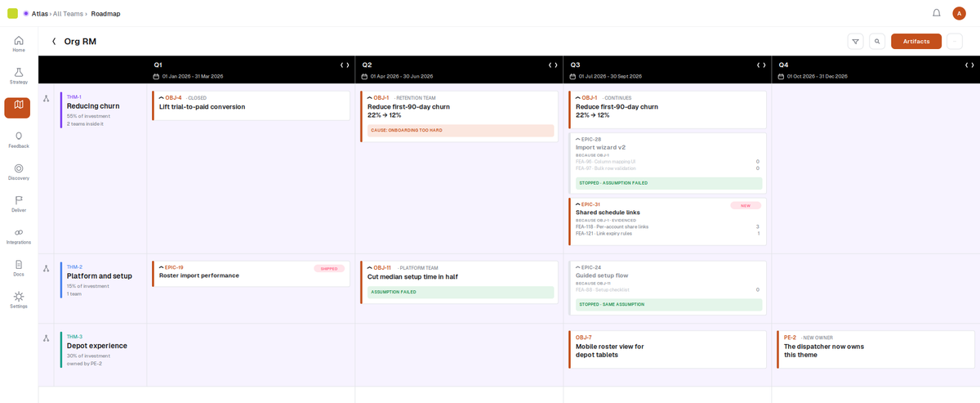Select FEA-97 Bulk row validation row

667,168
